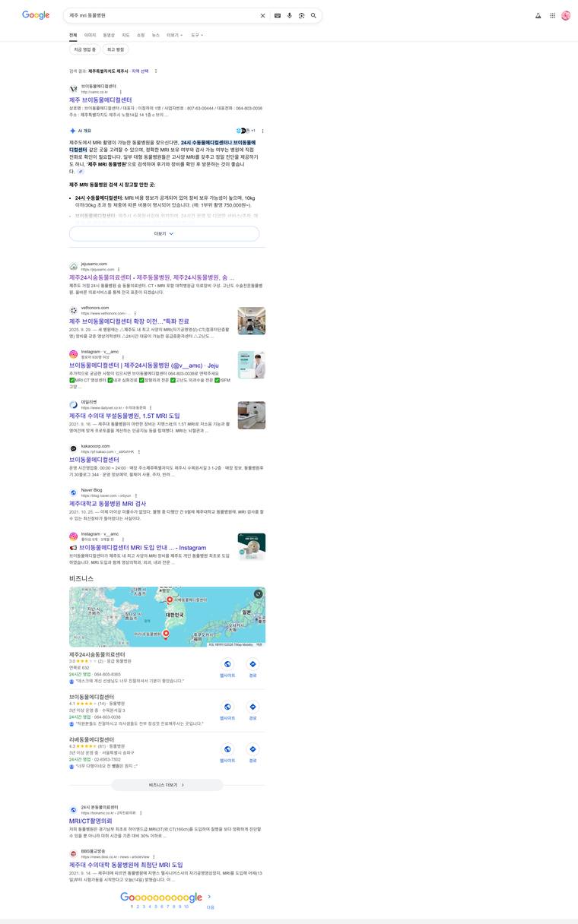This screenshot has width=578, height=924.
Task: Open 웹사이트 globe icon for 제주24시숨동물의료센터
Action: click(x=227, y=664)
